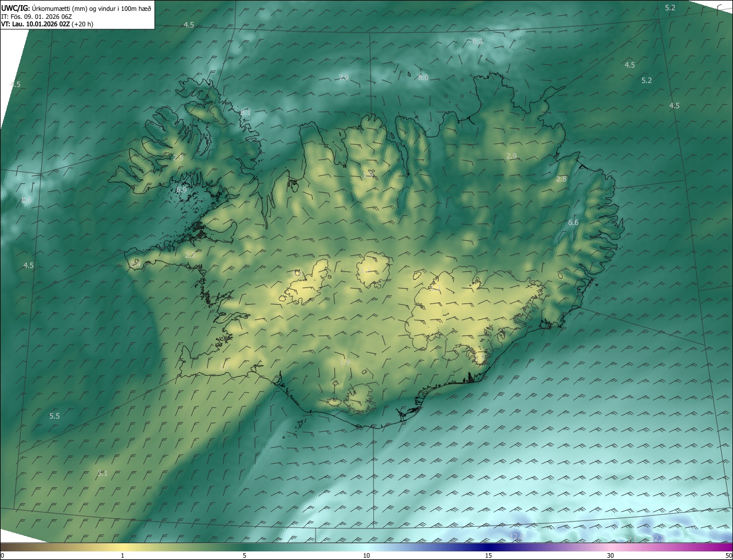Click the 30 mark on the color legend
Screen dimensions: 733x560
point(610,555)
